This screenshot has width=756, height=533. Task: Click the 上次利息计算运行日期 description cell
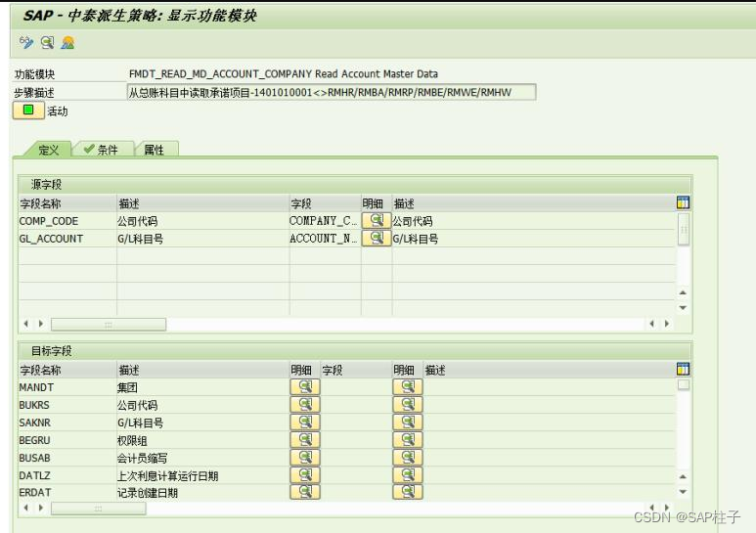click(x=203, y=475)
